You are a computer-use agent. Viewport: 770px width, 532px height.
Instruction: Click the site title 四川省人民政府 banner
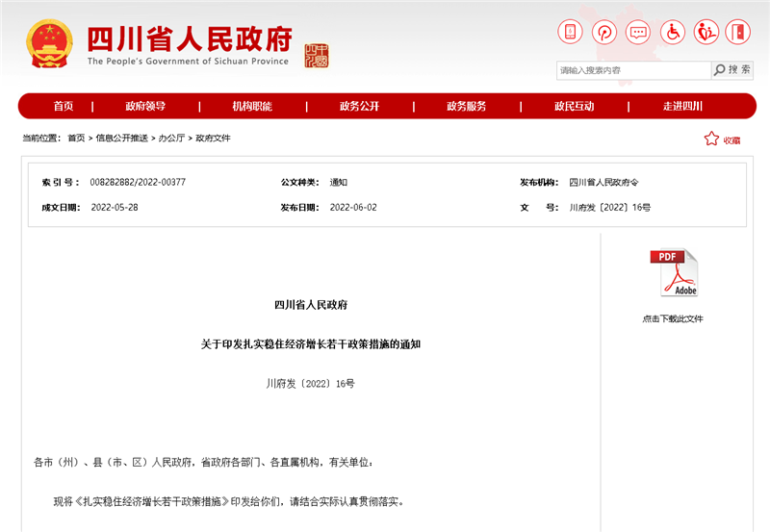[x=190, y=38]
